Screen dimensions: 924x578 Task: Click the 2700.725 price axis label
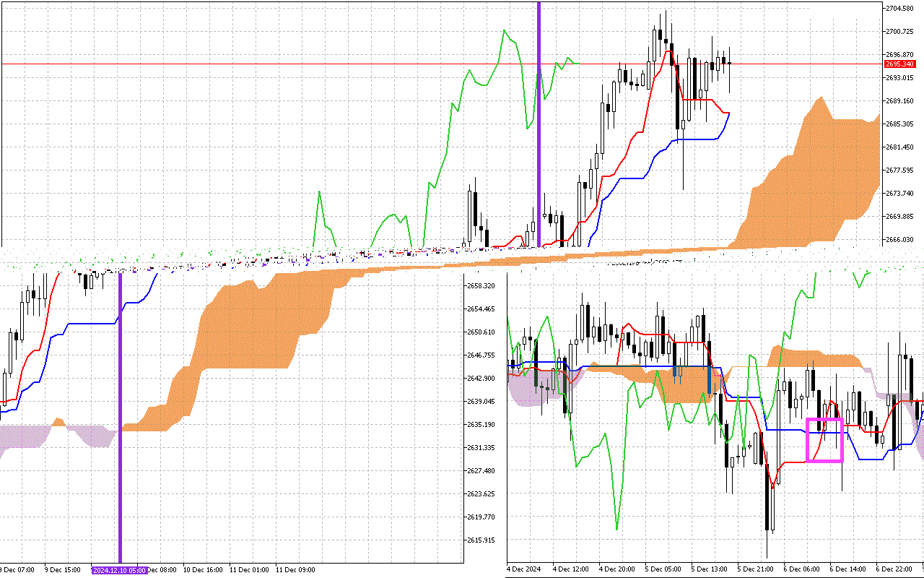[901, 32]
